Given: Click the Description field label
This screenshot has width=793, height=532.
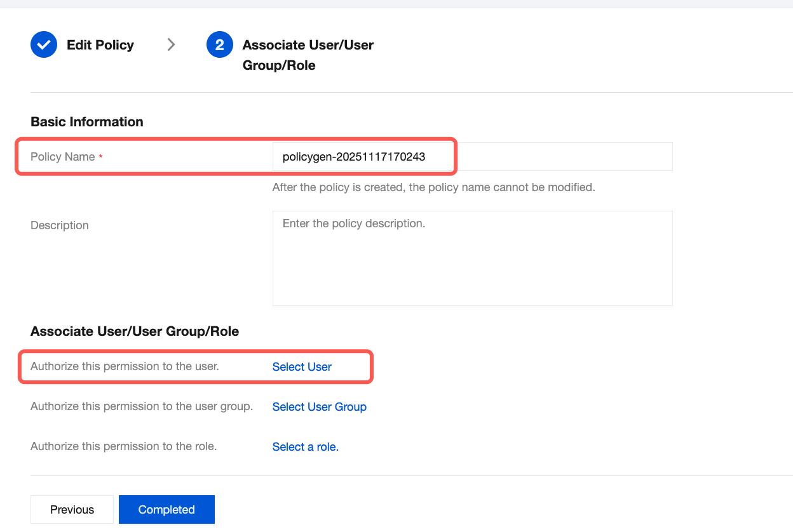Looking at the screenshot, I should coord(60,225).
